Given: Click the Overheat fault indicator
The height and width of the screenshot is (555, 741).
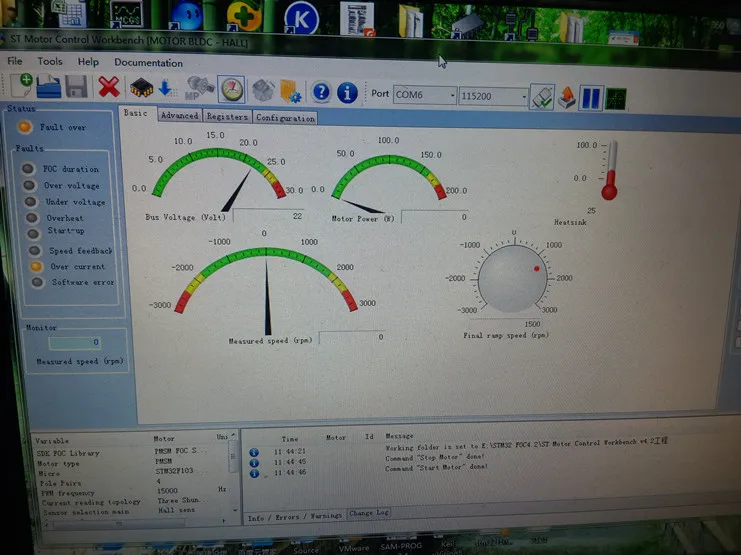Looking at the screenshot, I should [x=32, y=218].
